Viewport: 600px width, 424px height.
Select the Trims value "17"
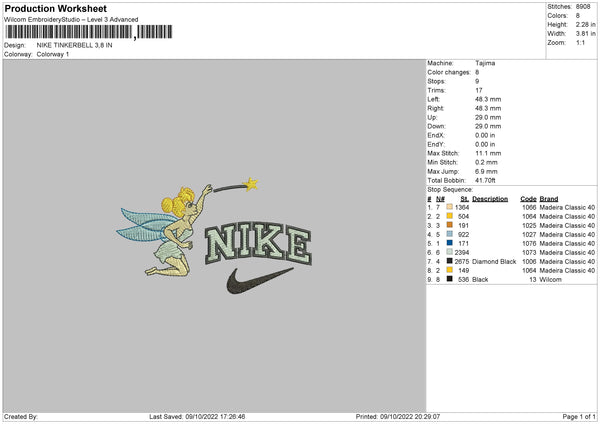coord(479,90)
